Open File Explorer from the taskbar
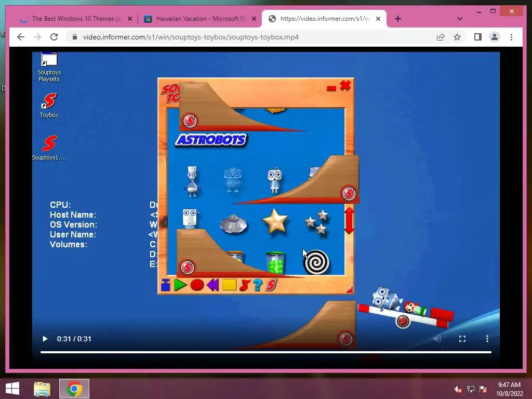This screenshot has height=399, width=532. coord(42,389)
